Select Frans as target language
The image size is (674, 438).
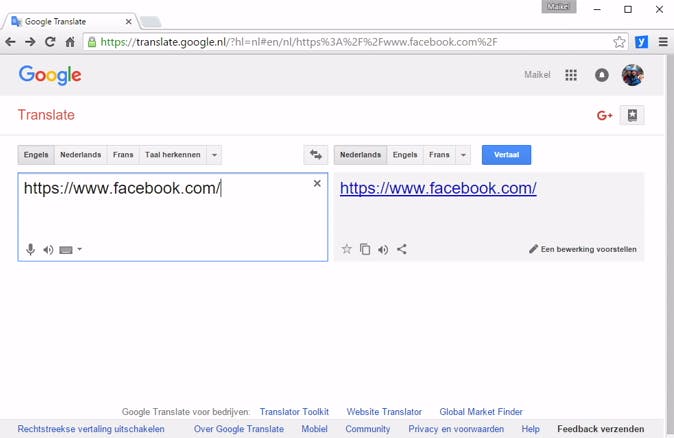pos(439,155)
